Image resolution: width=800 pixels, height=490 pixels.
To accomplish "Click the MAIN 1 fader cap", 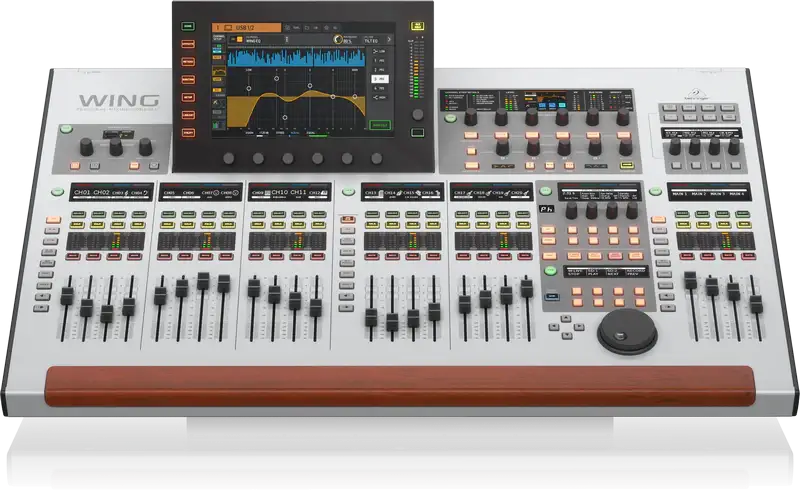I will 690,281.
